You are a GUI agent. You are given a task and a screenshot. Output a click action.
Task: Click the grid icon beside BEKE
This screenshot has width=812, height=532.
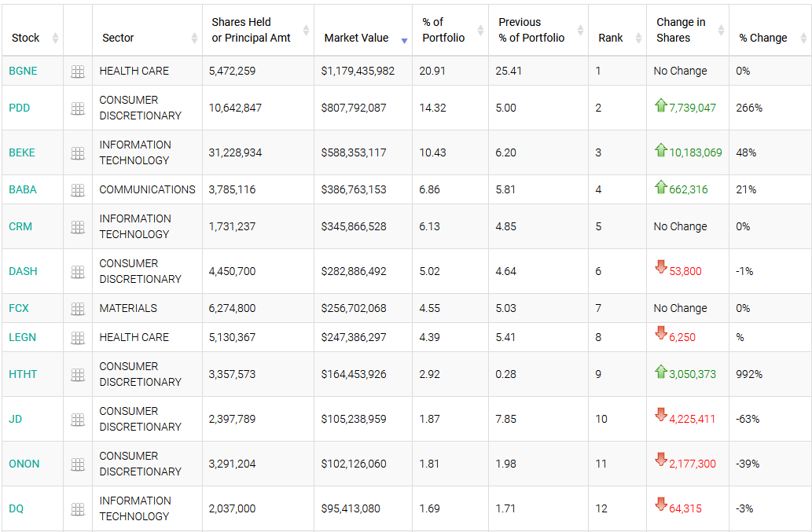point(78,153)
